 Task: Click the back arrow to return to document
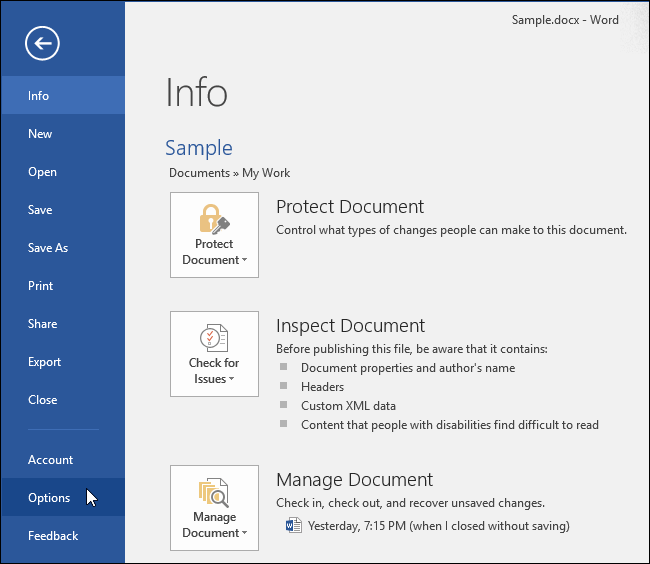click(44, 43)
